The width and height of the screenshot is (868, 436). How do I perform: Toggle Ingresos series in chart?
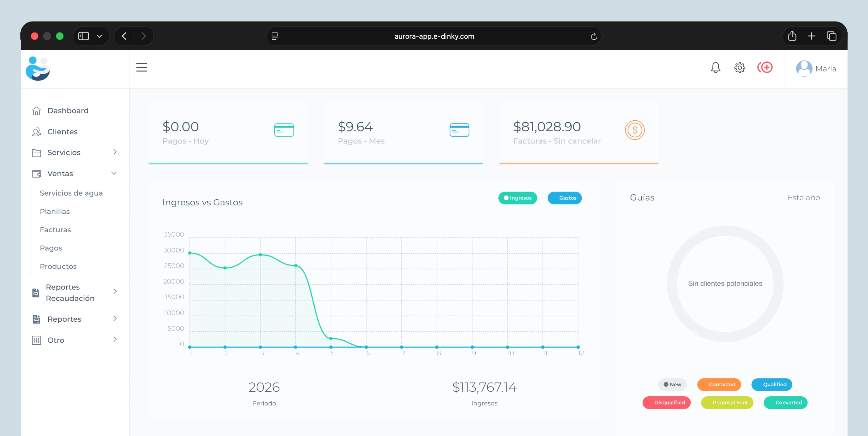517,198
